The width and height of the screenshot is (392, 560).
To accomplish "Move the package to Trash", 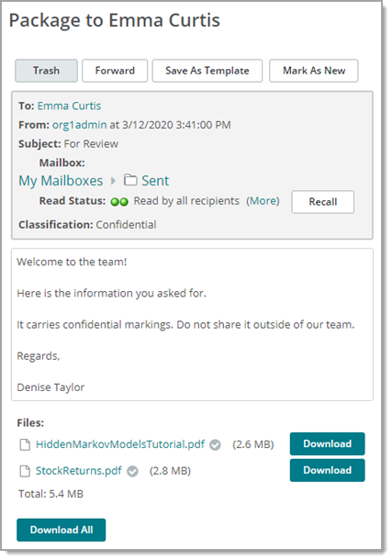I will (47, 71).
